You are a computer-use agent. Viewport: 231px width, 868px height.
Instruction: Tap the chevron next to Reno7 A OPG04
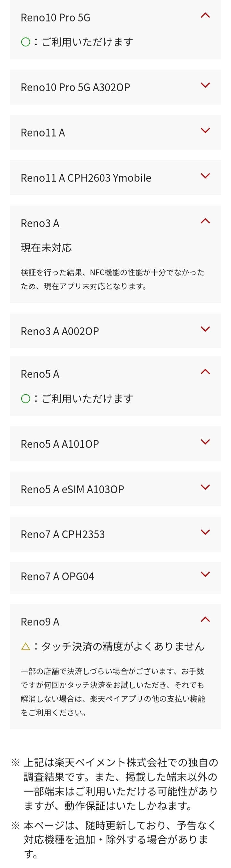click(205, 574)
